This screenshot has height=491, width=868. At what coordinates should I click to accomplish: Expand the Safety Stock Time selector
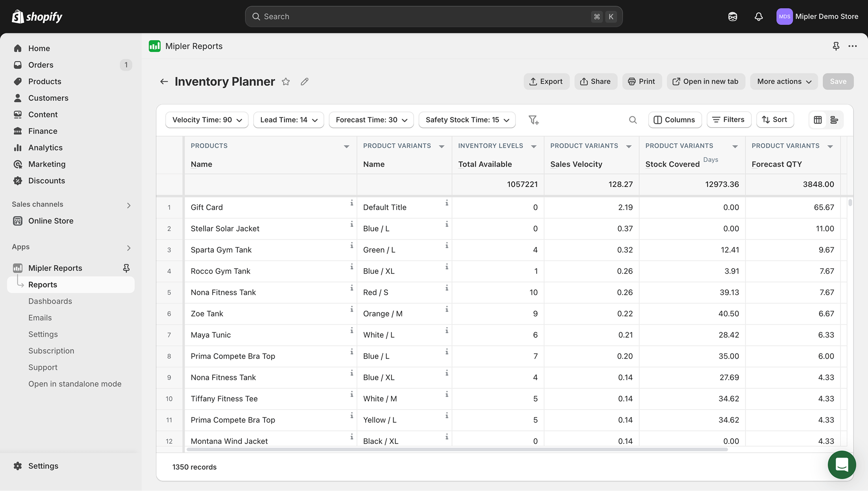coord(467,120)
